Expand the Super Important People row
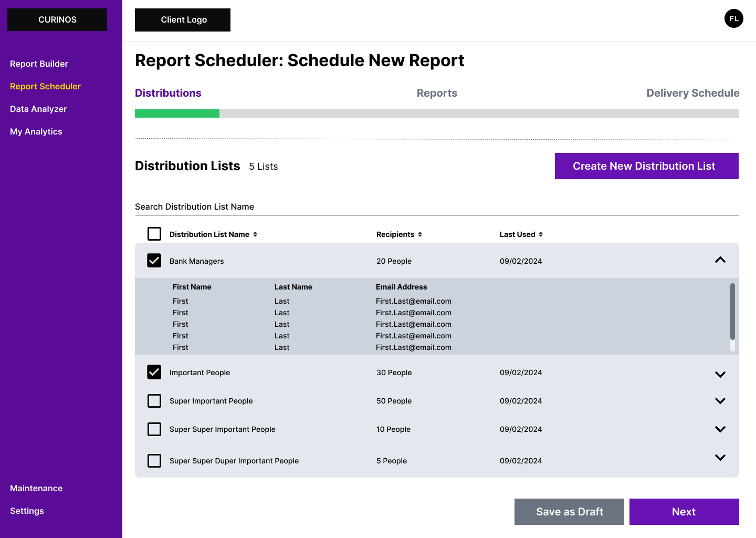This screenshot has height=538, width=756. [720, 401]
